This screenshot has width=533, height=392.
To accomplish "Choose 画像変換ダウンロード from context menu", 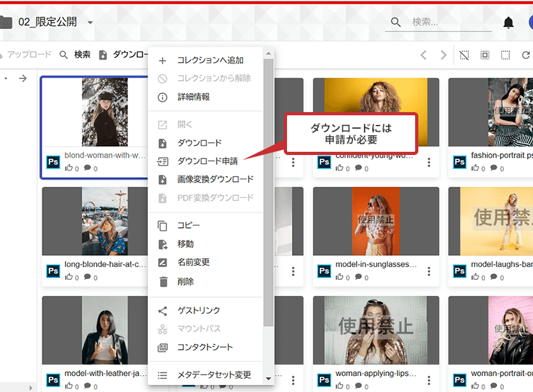I will click(205, 179).
